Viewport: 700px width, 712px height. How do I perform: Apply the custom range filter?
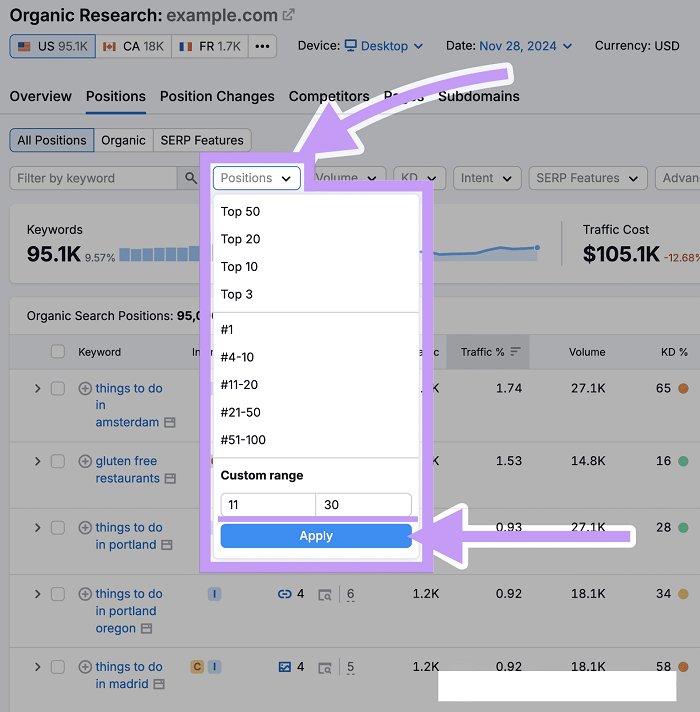point(316,536)
